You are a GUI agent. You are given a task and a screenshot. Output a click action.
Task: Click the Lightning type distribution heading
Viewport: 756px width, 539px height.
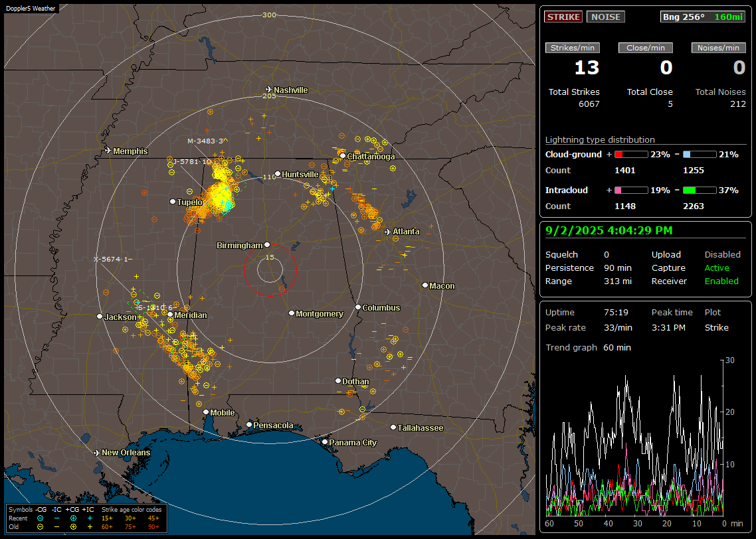click(600, 139)
